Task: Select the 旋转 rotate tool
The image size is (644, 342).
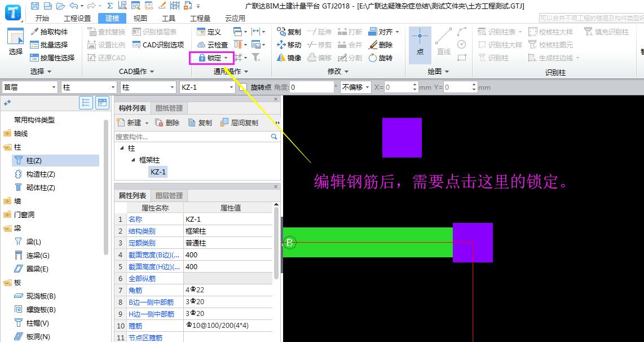Action: [381, 58]
